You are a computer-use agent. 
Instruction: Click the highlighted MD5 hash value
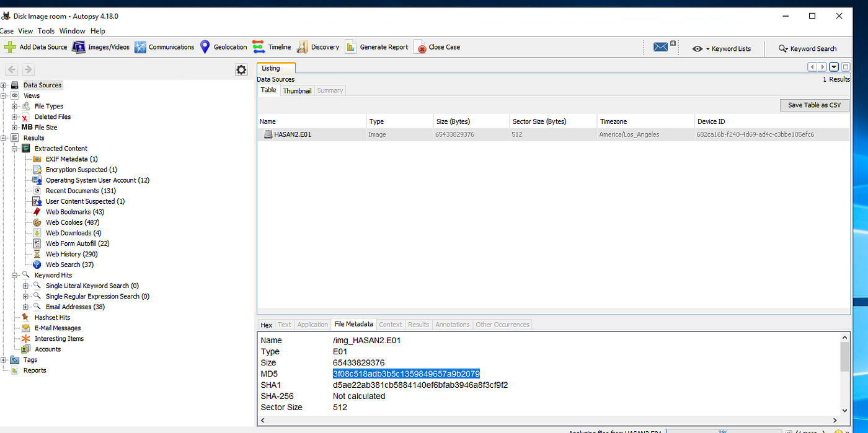pos(406,374)
